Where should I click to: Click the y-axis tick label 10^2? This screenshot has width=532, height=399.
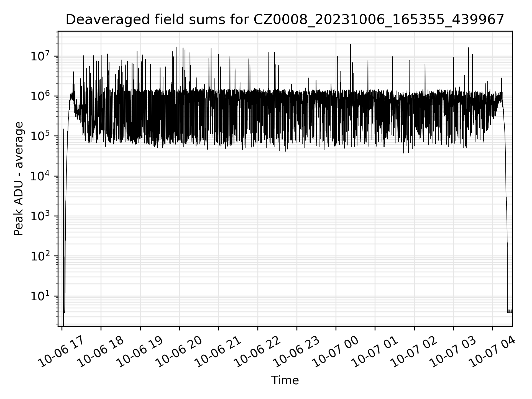(x=40, y=256)
